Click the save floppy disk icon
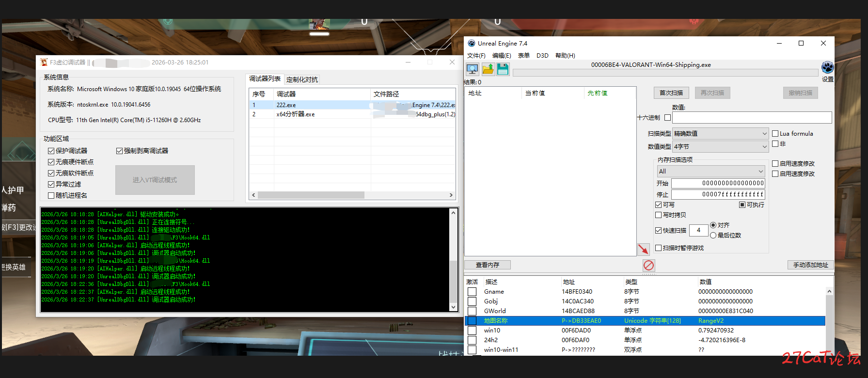 tap(503, 69)
